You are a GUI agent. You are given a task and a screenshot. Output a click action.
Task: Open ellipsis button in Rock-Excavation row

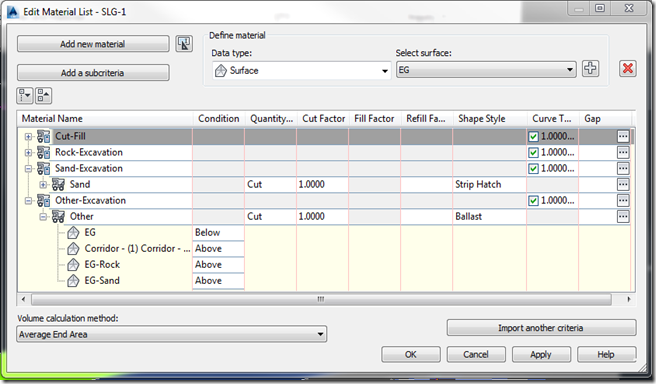pos(623,152)
